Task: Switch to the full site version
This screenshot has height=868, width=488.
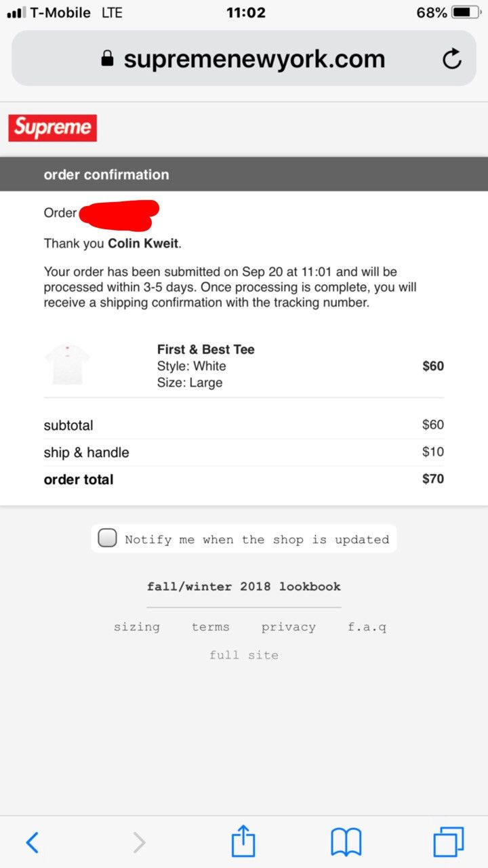Action: click(244, 654)
